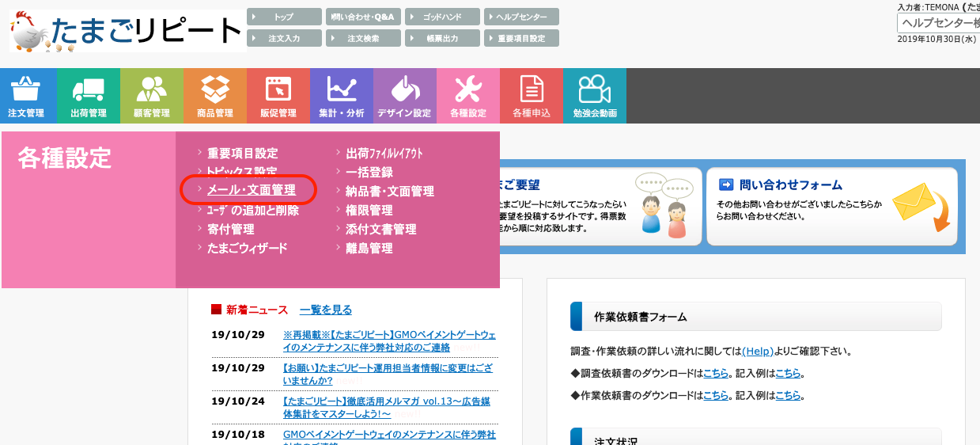
Task: Open デザイン設定 paint bucket icon
Action: tap(405, 96)
